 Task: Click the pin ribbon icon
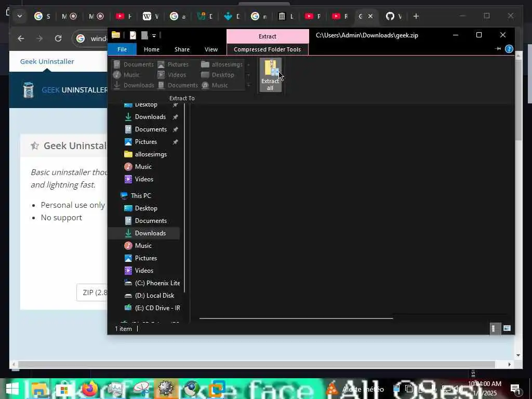click(x=498, y=49)
